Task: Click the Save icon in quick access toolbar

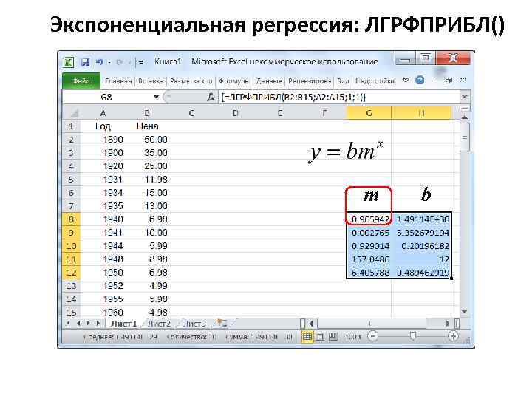Action: point(85,62)
